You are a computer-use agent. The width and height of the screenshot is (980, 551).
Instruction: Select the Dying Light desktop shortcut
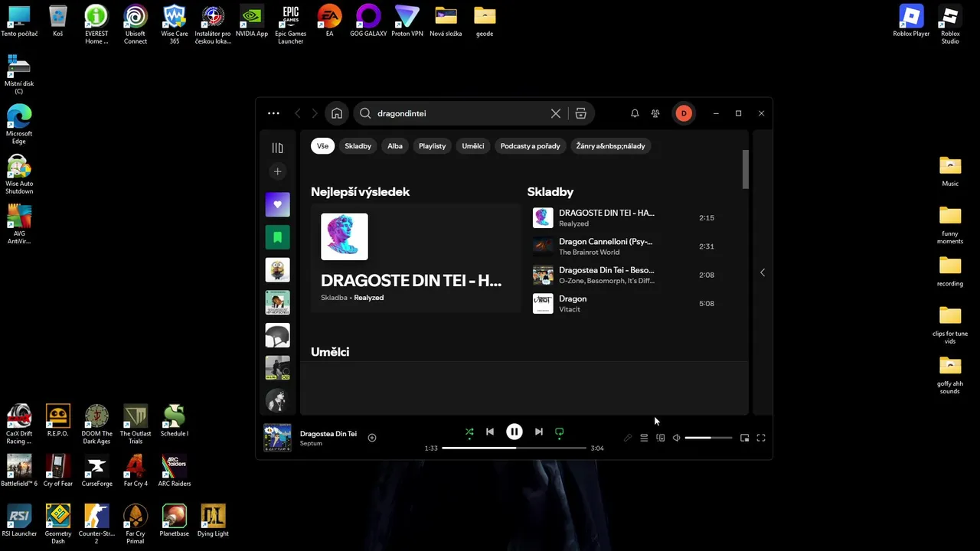[x=213, y=520]
